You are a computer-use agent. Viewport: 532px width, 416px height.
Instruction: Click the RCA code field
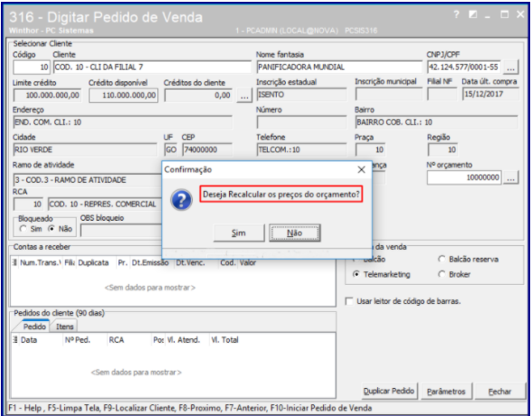(x=28, y=204)
